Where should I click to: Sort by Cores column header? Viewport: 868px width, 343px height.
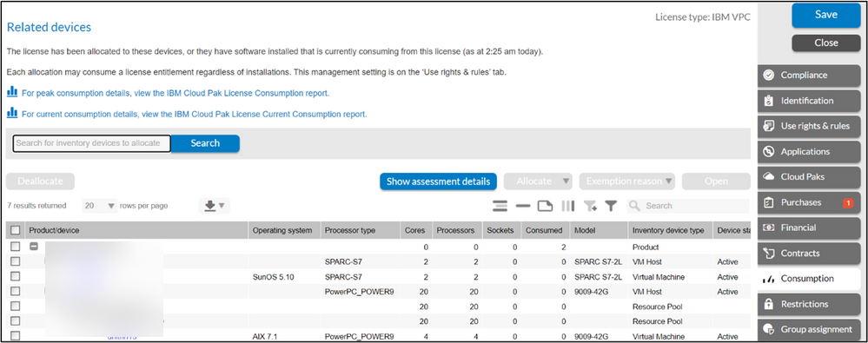click(415, 230)
